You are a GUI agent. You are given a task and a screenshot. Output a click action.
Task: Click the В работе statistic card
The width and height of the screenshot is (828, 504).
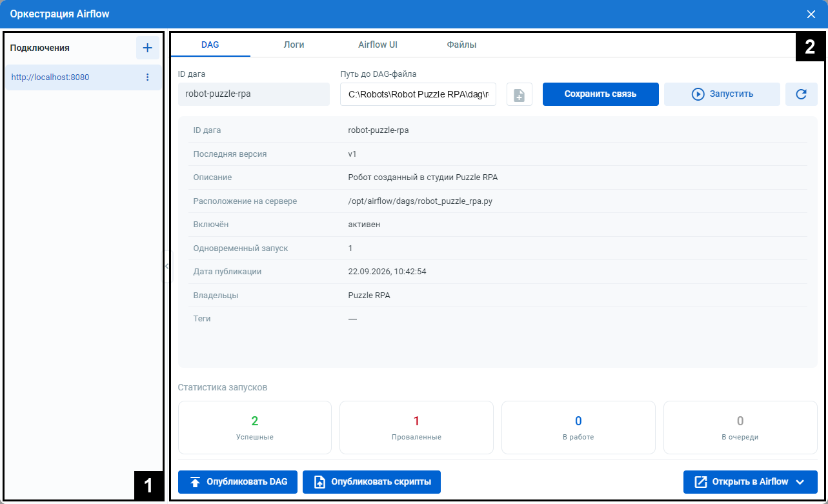pyautogui.click(x=578, y=427)
